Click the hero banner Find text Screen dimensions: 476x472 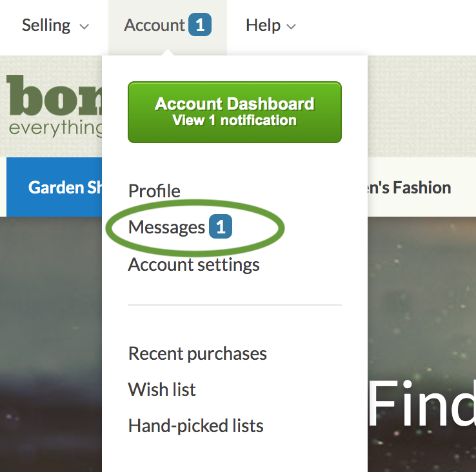422,403
